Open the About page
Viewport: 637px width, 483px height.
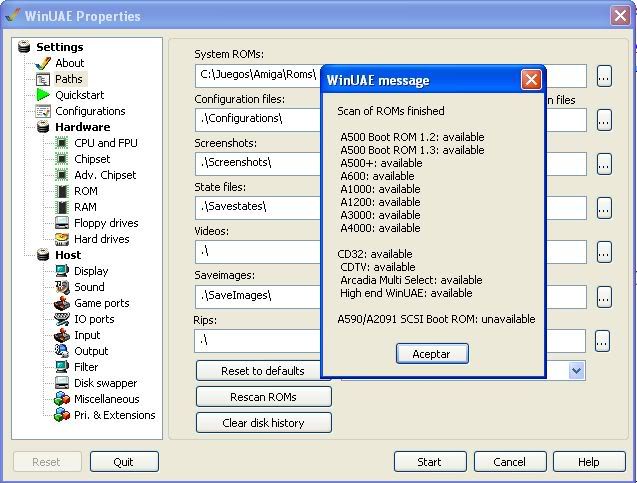[x=70, y=63]
